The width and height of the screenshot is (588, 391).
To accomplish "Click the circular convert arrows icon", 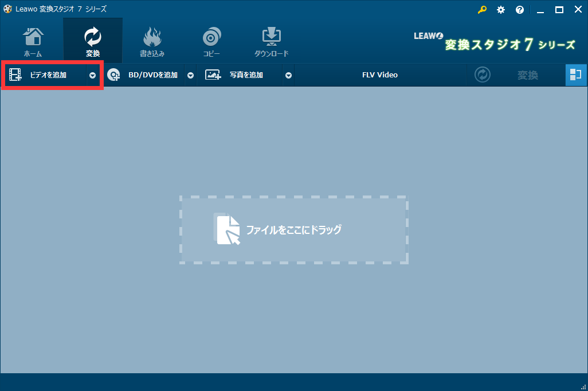I will click(482, 75).
